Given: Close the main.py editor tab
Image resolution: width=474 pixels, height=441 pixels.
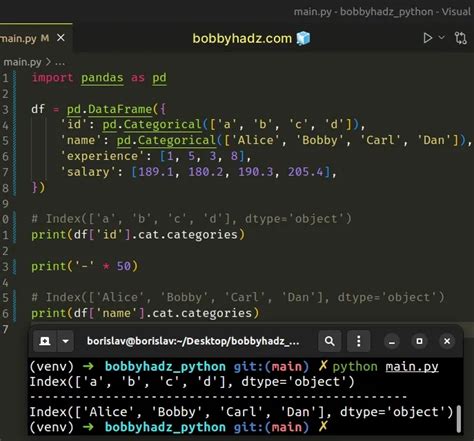Looking at the screenshot, I should 61,38.
